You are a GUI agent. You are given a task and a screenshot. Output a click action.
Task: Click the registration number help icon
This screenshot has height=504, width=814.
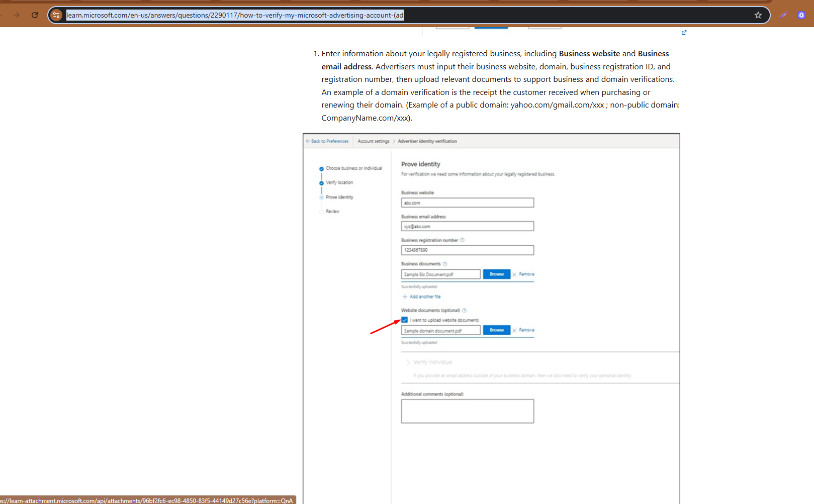[x=462, y=240]
